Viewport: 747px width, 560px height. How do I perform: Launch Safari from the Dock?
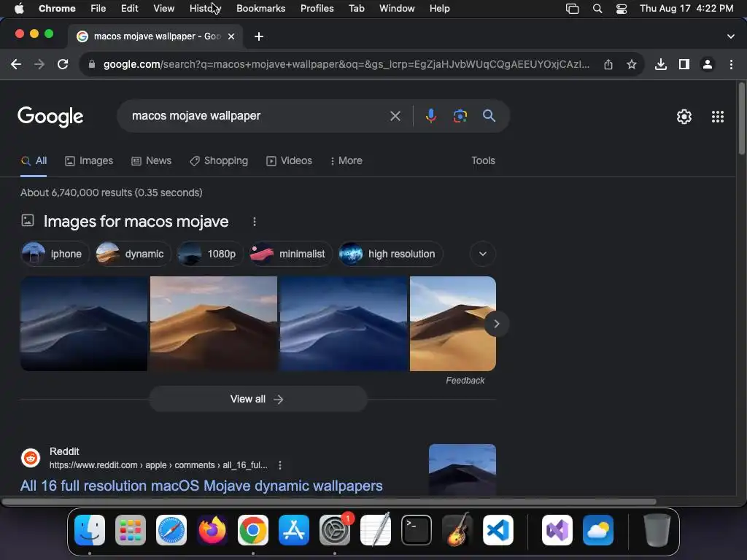171,530
